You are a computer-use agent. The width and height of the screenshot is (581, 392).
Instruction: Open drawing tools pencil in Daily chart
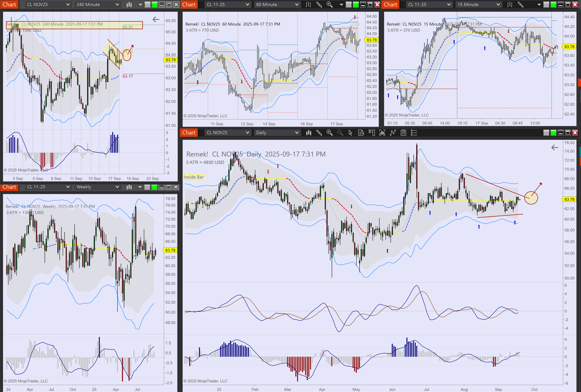pyautogui.click(x=319, y=133)
